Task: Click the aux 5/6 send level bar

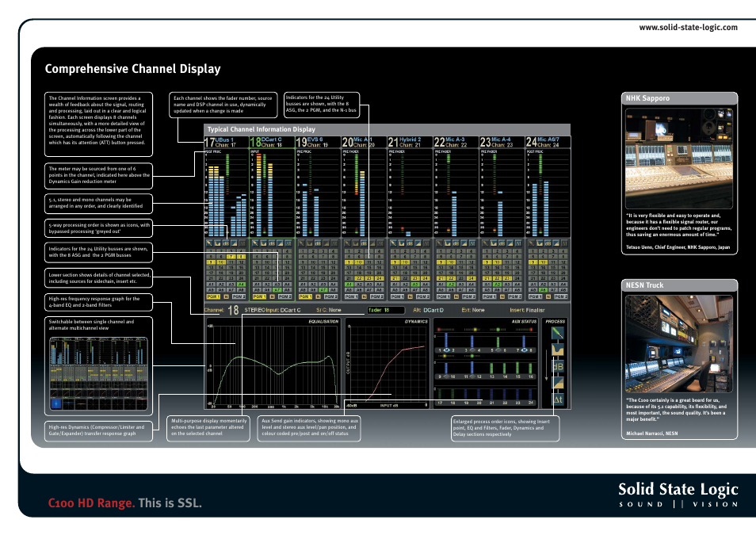Action: click(498, 342)
